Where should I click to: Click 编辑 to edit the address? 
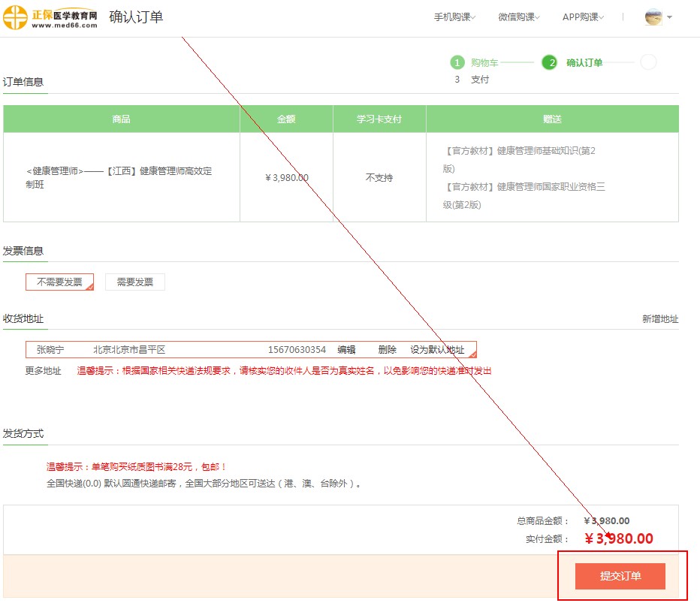[346, 350]
